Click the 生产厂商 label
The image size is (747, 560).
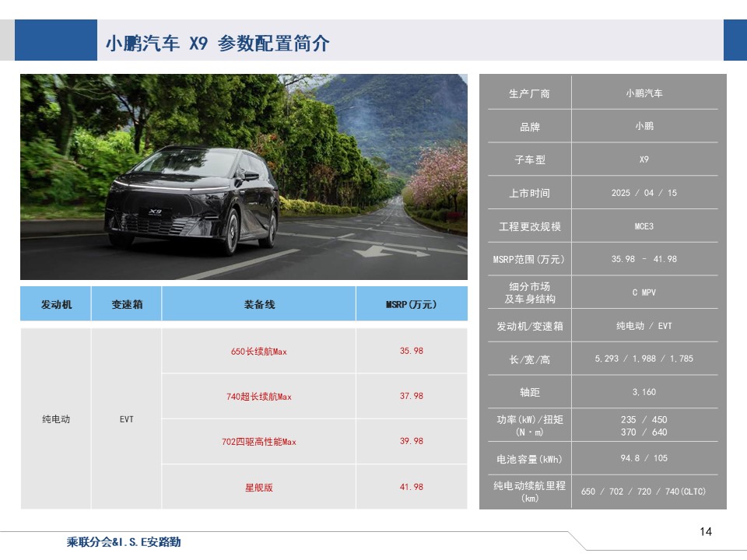[529, 93]
